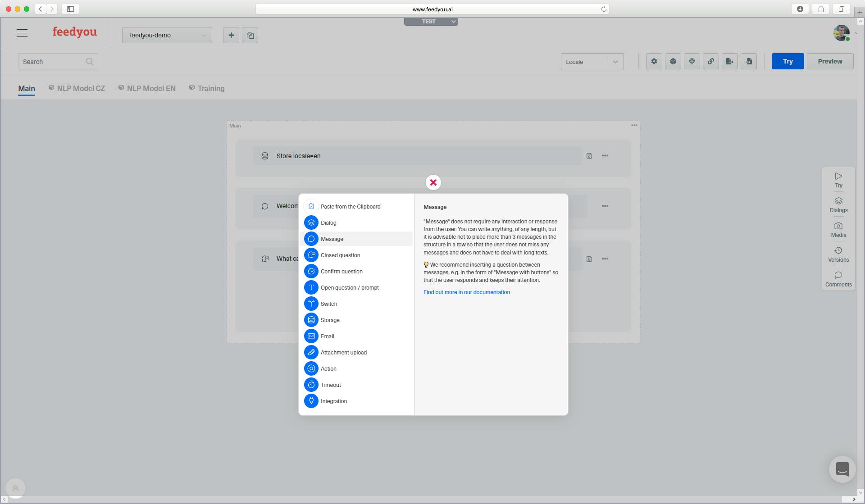
Task: Switch to the NLP Model EN tab
Action: pos(151,88)
